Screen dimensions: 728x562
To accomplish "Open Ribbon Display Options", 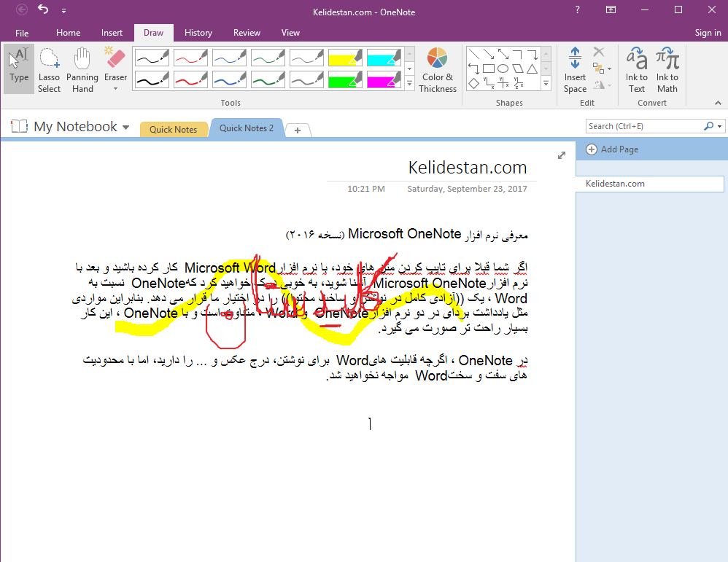I will 611,9.
